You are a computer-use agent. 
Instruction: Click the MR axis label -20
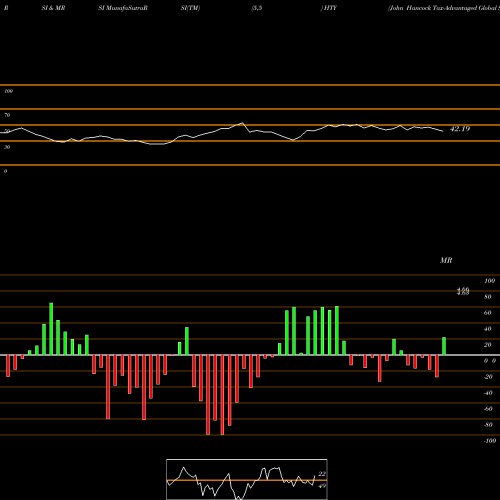(488, 377)
